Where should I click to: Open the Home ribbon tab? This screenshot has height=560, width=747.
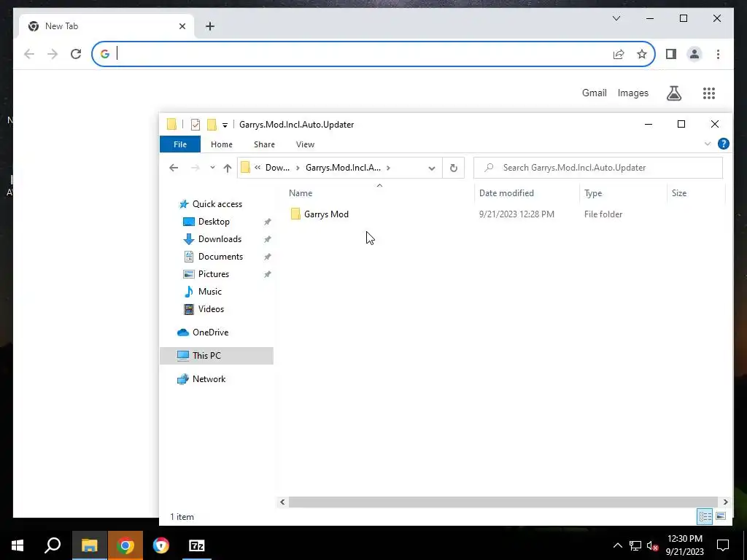pos(222,144)
